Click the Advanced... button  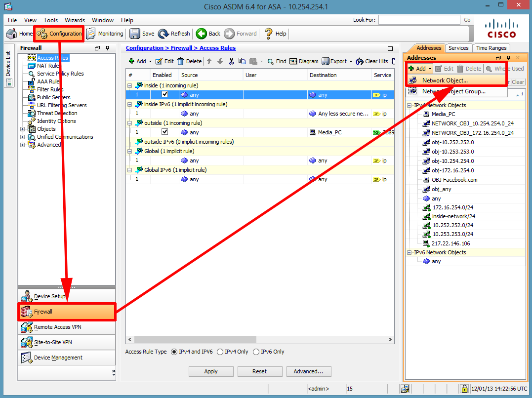[308, 371]
